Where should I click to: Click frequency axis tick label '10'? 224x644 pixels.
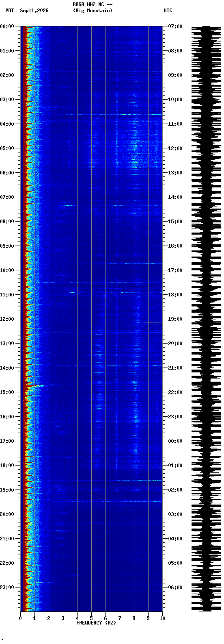(162, 618)
